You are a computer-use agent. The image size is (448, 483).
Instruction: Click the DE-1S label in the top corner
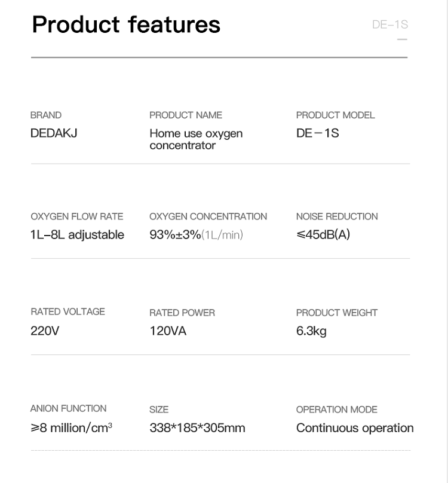[389, 25]
